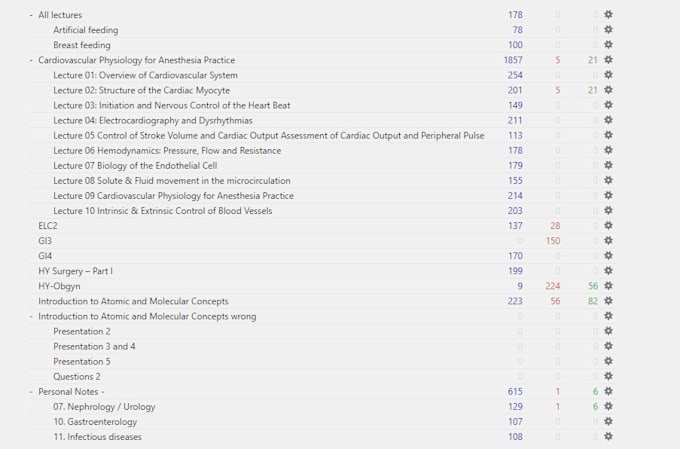Screen dimensions: 680x449
Task: Open options gear for Breast feeding deck
Action: (608, 45)
